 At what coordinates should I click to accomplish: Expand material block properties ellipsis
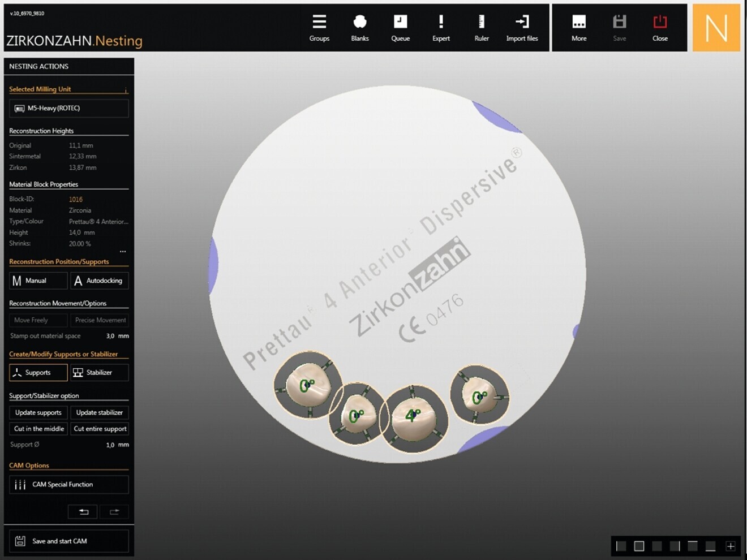(123, 252)
